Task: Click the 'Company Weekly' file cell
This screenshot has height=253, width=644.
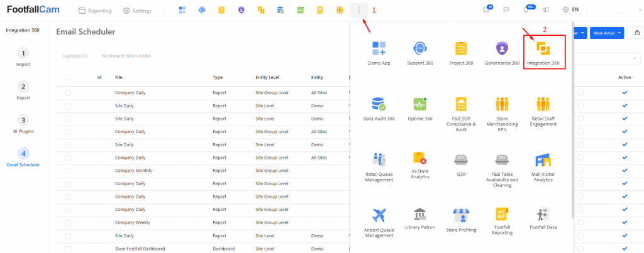Action: point(132,223)
